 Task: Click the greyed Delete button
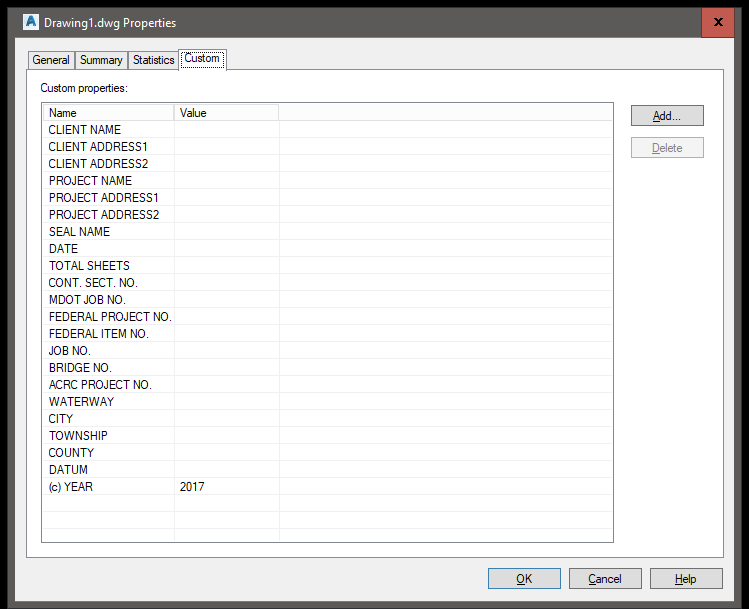click(667, 148)
